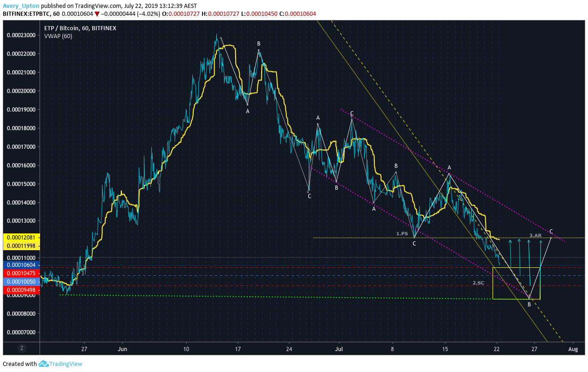
Task: Open the TradingView link in the footer
Action: 66,364
